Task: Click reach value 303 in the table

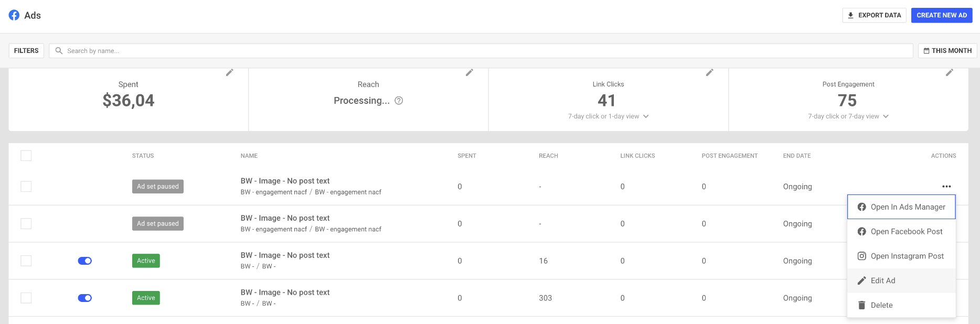Action: point(546,298)
